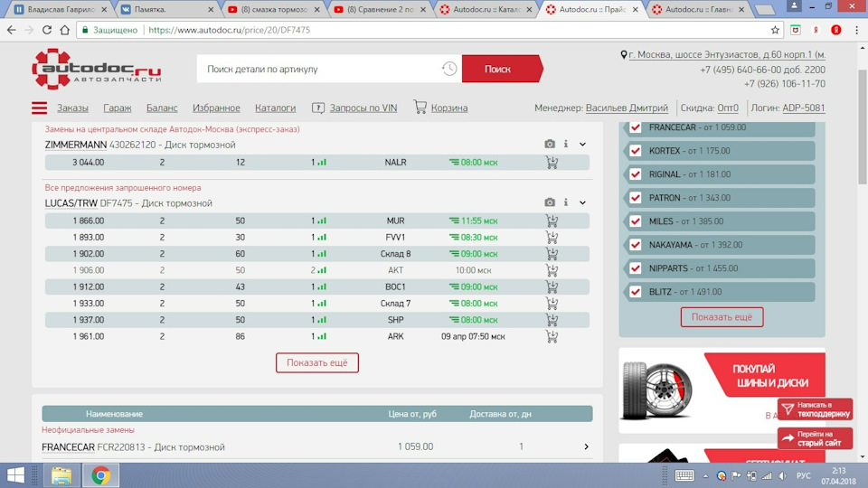The image size is (868, 488).
Task: Switch to the Памятка browser tab
Action: point(167,9)
